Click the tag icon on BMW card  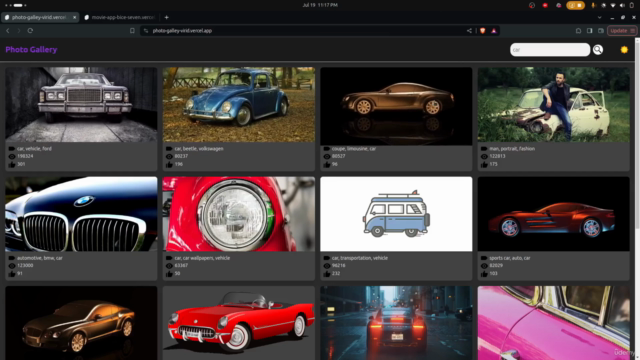12,258
